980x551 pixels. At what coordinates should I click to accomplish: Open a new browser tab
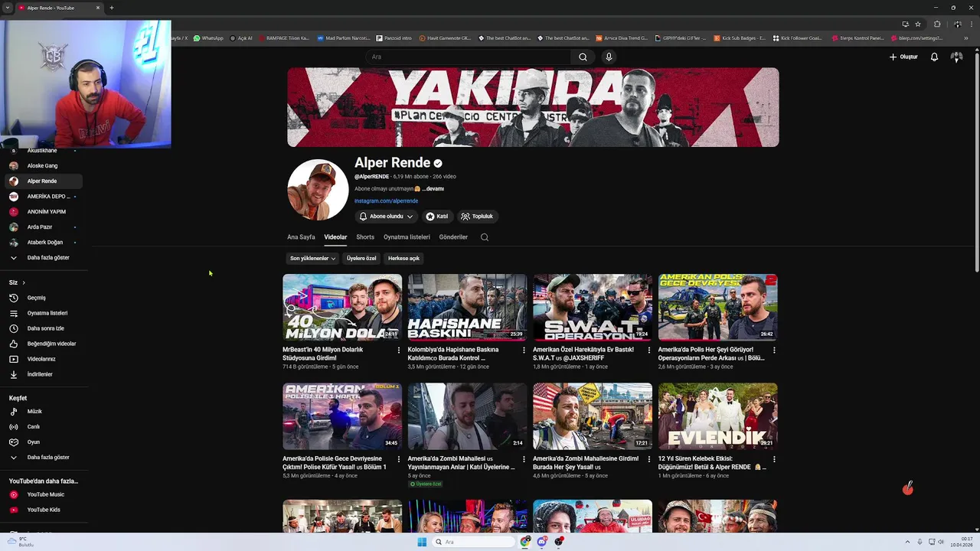coord(112,8)
